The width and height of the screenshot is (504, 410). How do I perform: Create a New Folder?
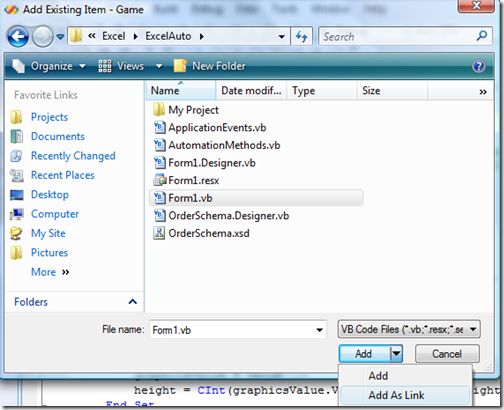click(x=209, y=66)
